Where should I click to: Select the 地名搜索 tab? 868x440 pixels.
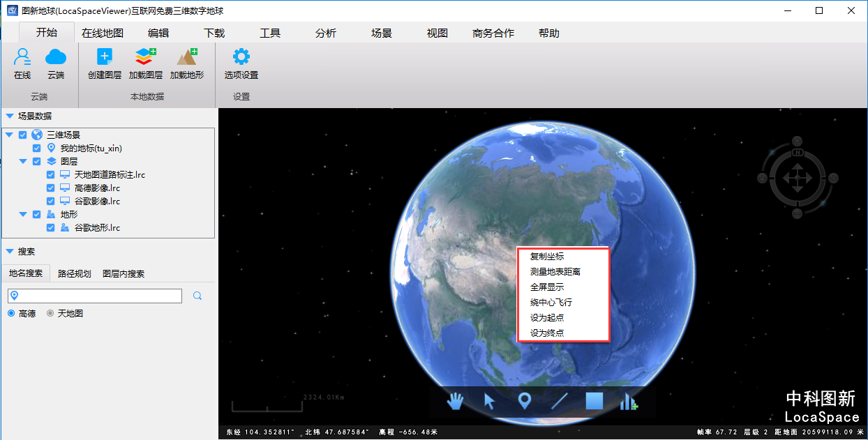[x=26, y=273]
